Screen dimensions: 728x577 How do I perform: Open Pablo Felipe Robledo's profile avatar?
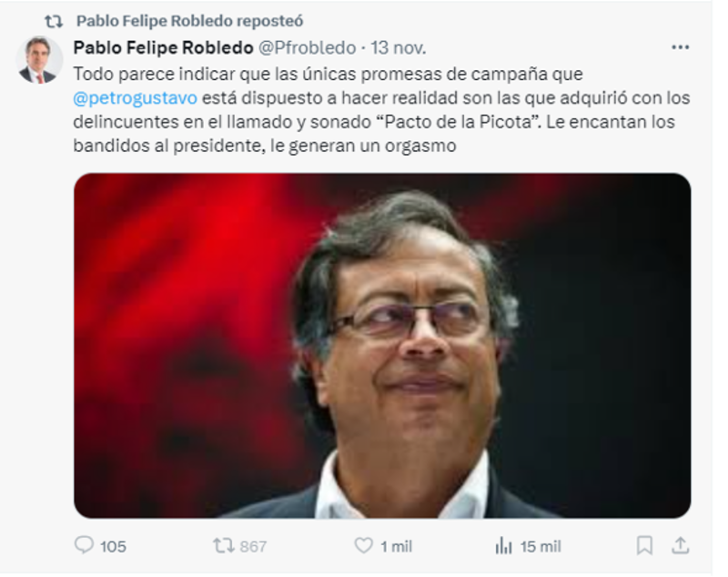39,60
